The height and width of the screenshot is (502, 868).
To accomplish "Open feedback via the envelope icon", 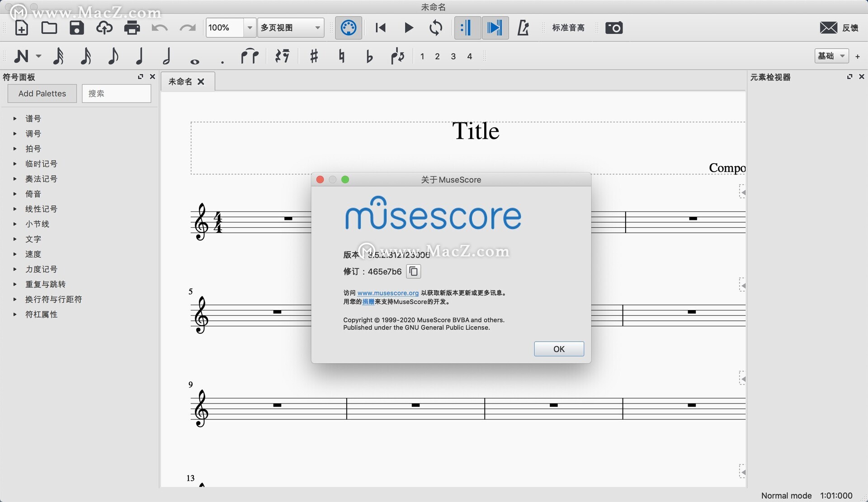I will 828,28.
